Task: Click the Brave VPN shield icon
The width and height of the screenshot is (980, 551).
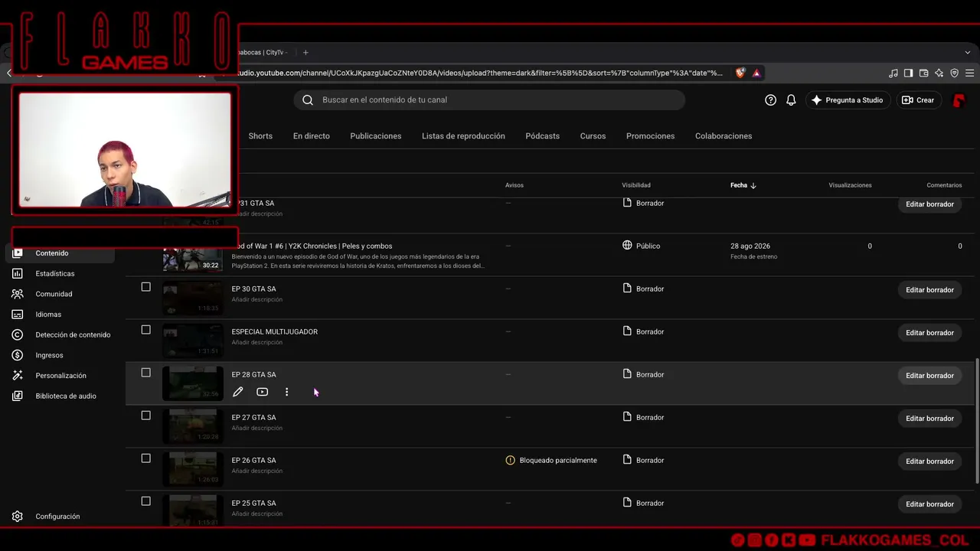Action: tap(955, 73)
